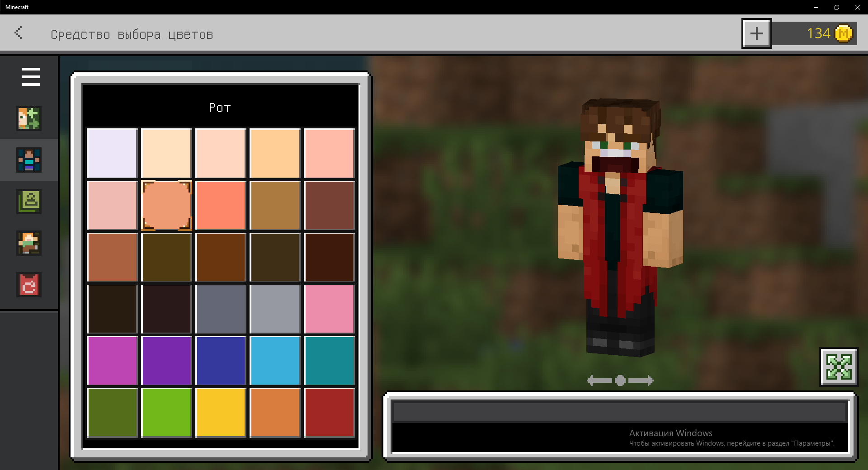
Task: Choose the terracotta brown swatch
Action: pyautogui.click(x=112, y=257)
